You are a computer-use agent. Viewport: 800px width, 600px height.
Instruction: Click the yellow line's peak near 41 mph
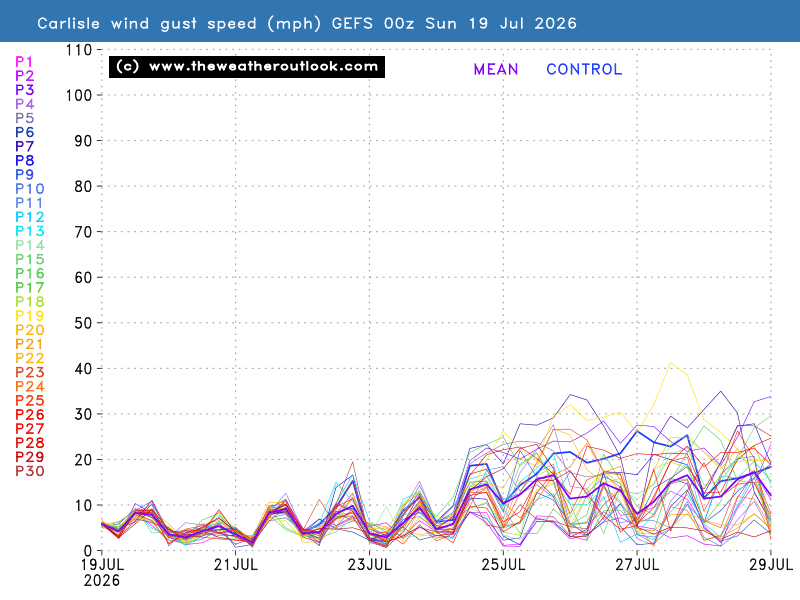click(670, 363)
